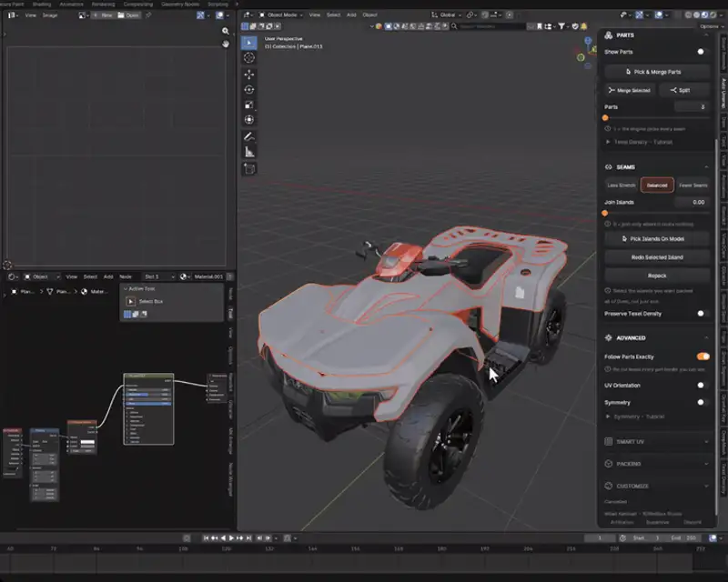Viewport: 728px width, 582px height.
Task: Select the Select Box tool in viewport toolbar
Action: [x=249, y=43]
